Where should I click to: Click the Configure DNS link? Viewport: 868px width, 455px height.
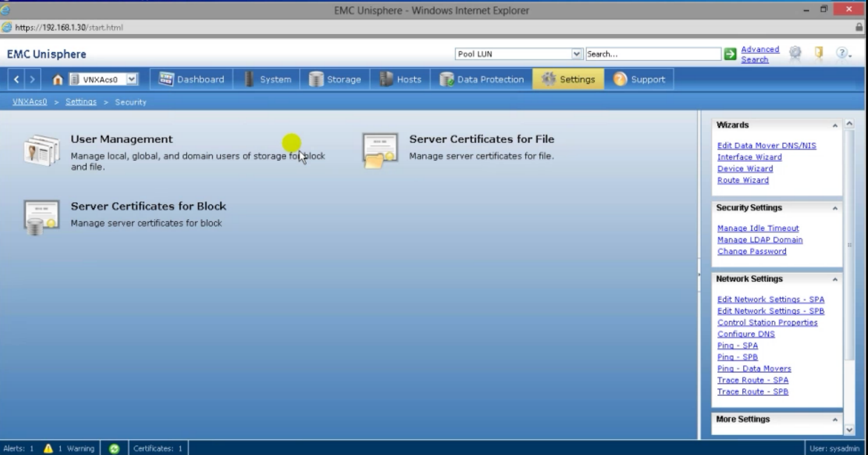pos(746,334)
